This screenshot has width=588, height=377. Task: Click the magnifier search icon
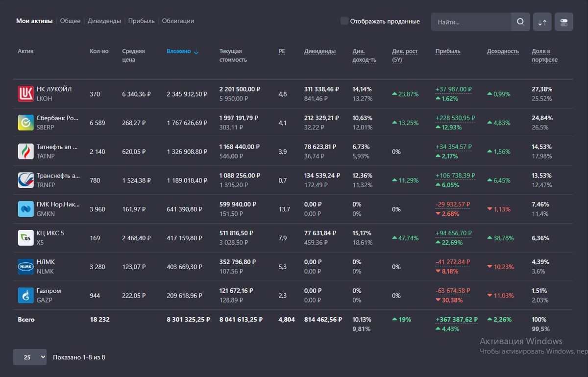tap(520, 22)
